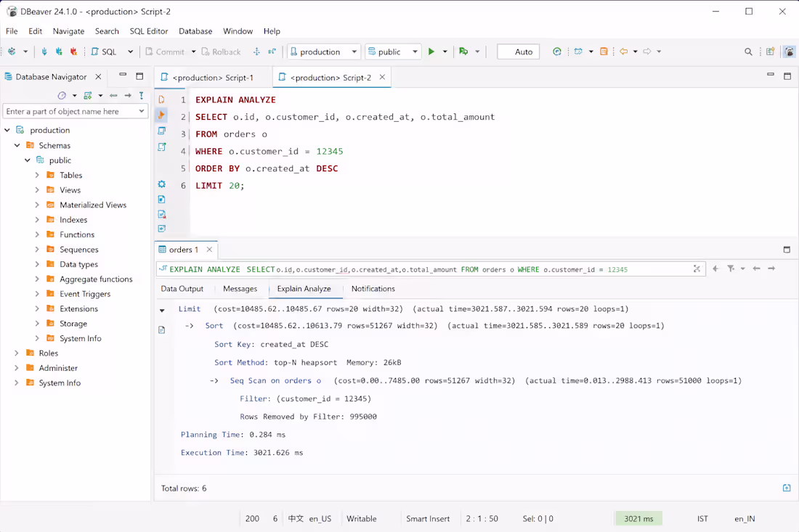Click the object name filter field
The width and height of the screenshot is (799, 532).
[x=72, y=111]
